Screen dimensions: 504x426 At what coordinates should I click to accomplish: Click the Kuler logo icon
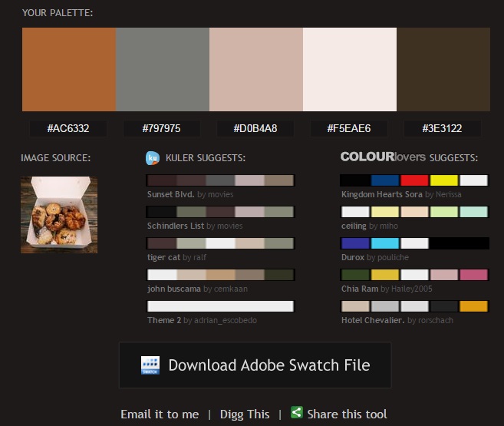coord(152,158)
